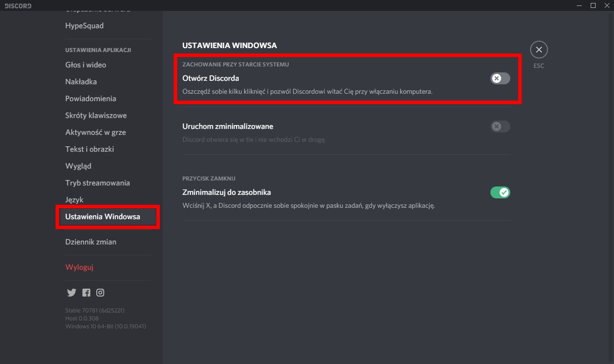Click the Stable 70781 version info text
Image resolution: width=614 pixels, height=364 pixels.
tap(95, 310)
